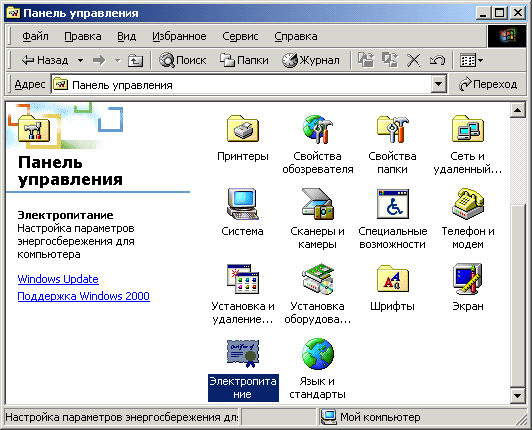The image size is (532, 430).
Task: Open the Сервис menu
Action: [240, 36]
